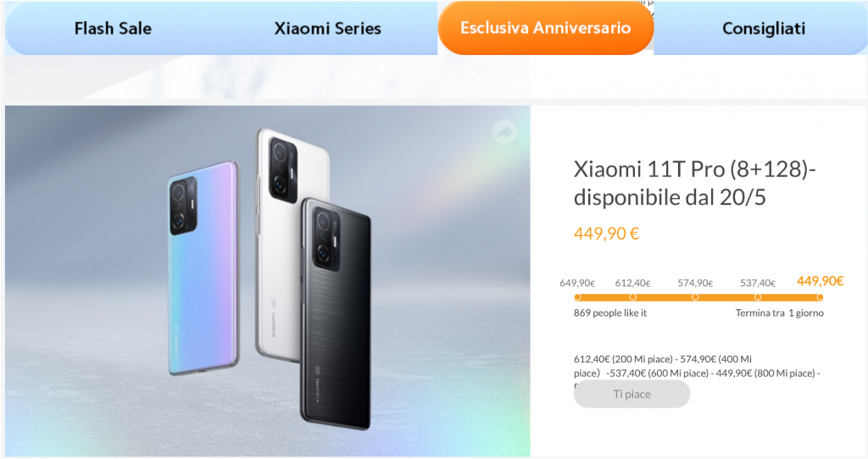Viewport: 868px width, 459px height.
Task: Select the Esclusiva Anniversario tab
Action: coord(545,28)
